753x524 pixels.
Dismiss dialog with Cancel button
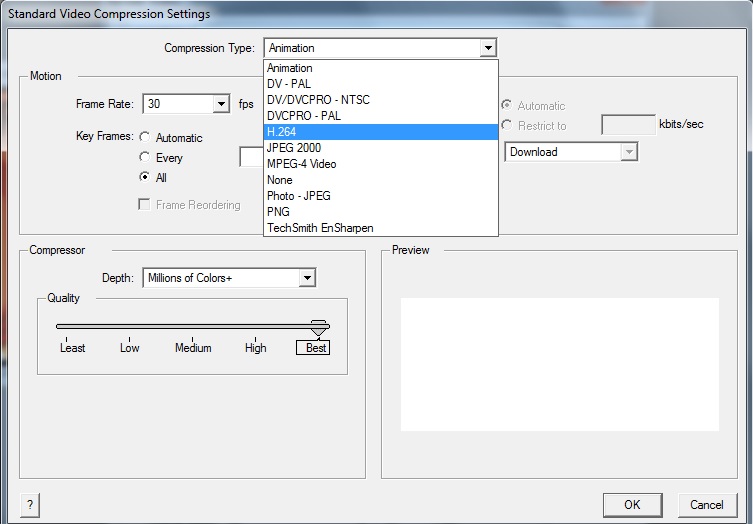pyautogui.click(x=707, y=505)
